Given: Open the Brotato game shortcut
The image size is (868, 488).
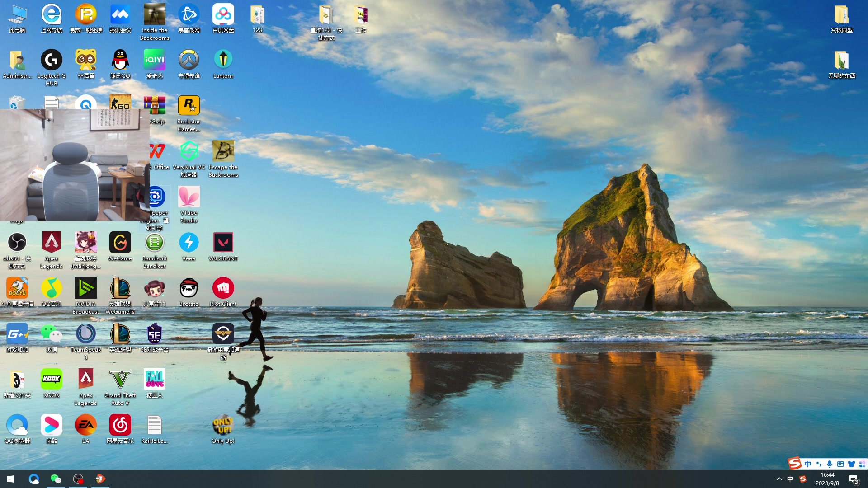Looking at the screenshot, I should [x=189, y=288].
